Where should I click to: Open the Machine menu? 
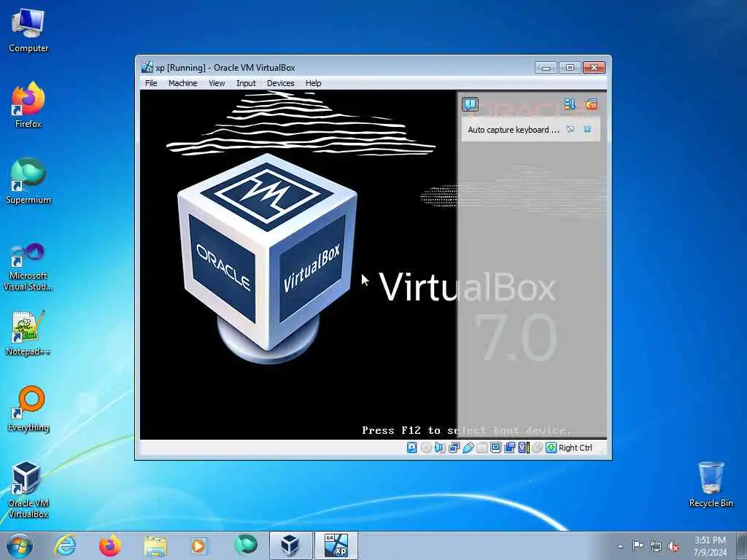182,83
